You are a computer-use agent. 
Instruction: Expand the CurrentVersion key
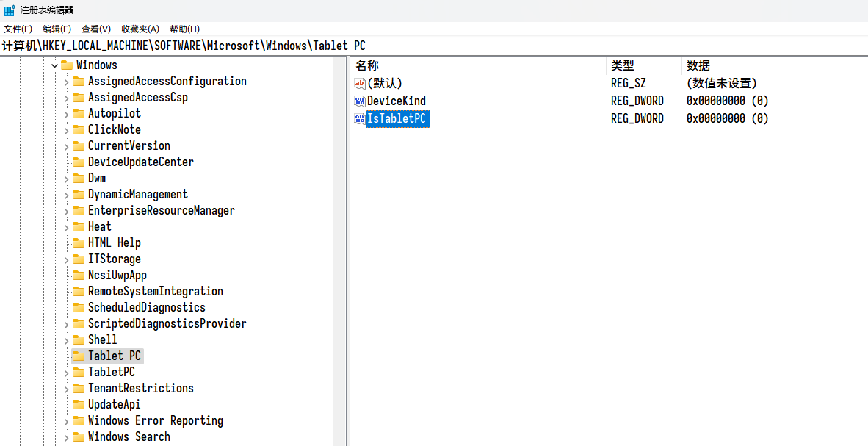66,146
